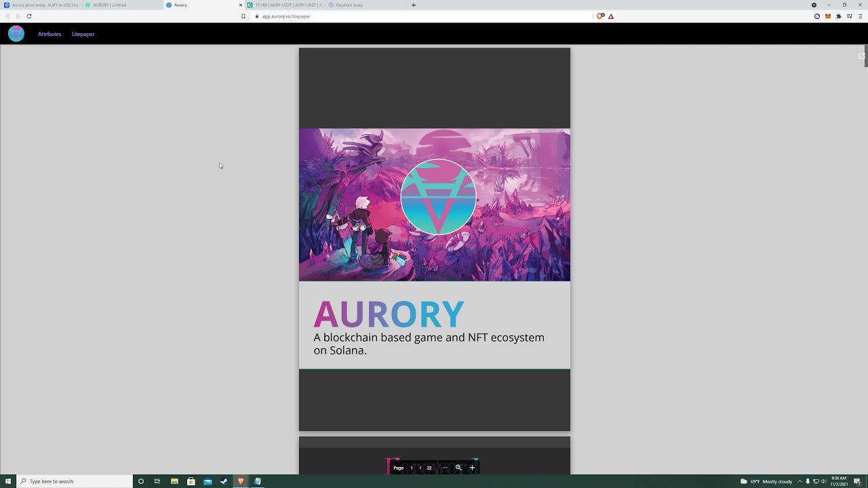Zoom out the PDF with minus button

[x=445, y=468]
